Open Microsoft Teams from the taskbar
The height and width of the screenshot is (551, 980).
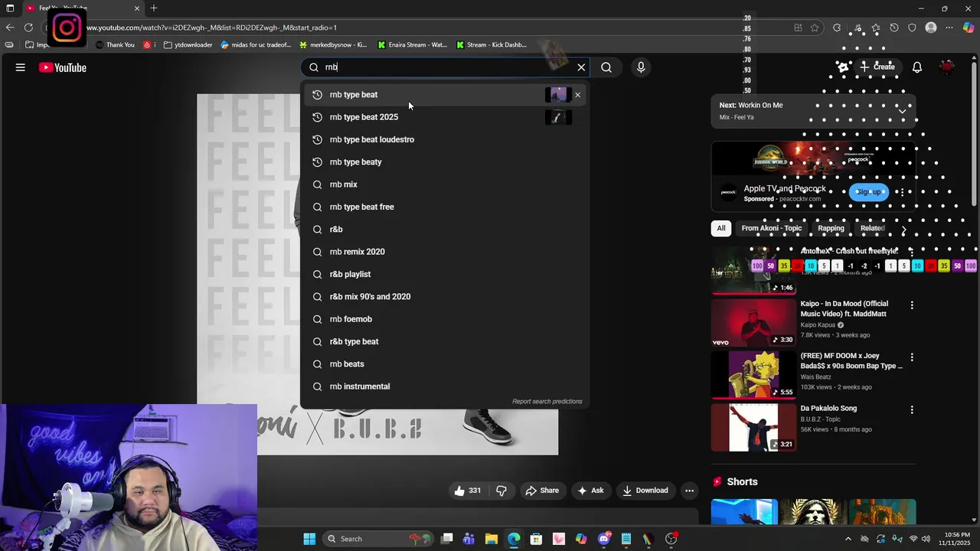tap(469, 539)
